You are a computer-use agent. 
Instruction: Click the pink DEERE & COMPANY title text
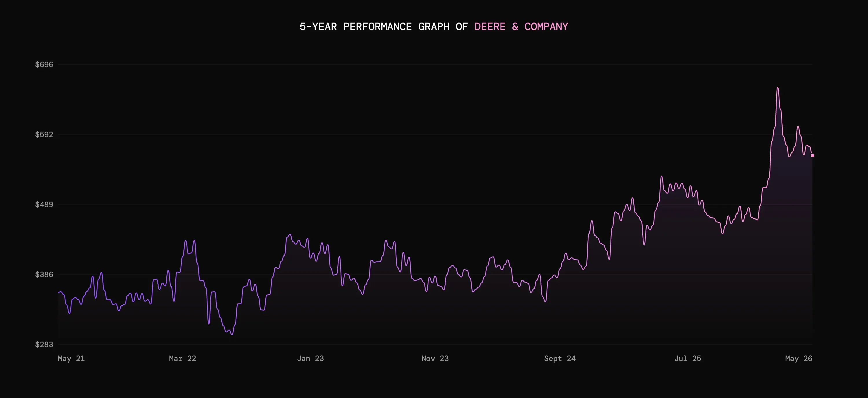pos(521,27)
